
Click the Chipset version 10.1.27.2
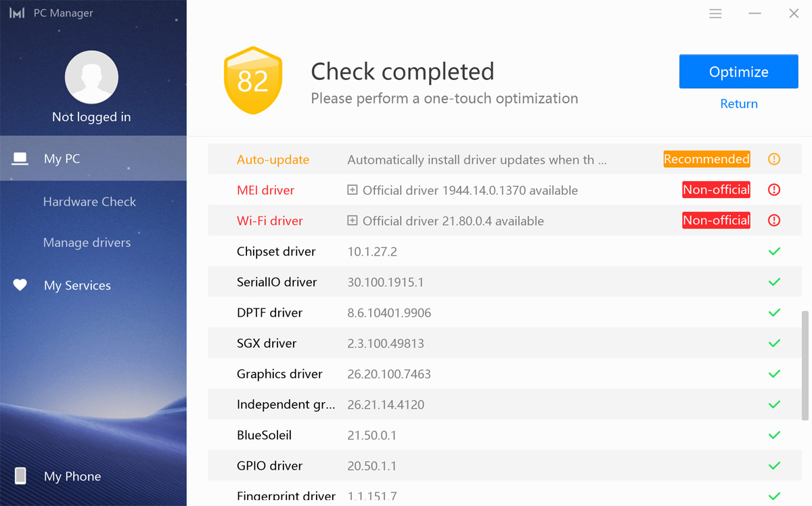[x=372, y=252]
